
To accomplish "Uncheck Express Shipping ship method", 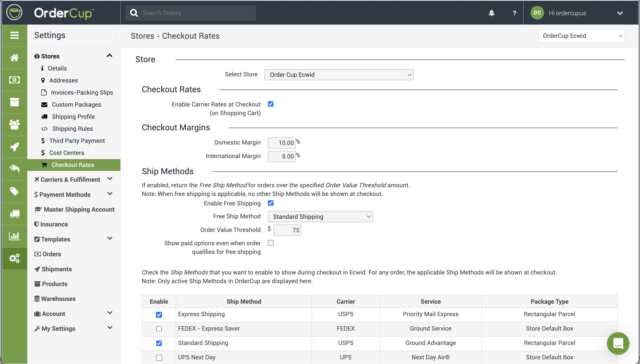I will pos(159,314).
